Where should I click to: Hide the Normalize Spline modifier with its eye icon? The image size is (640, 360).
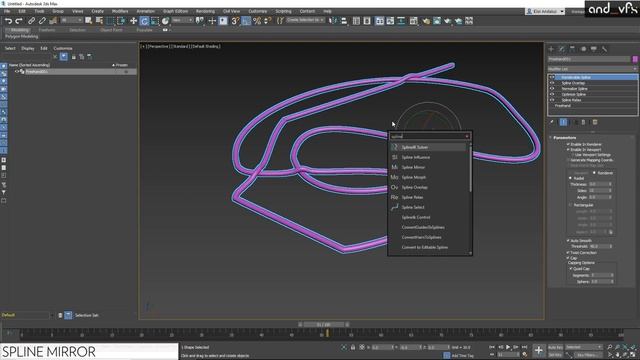[552, 89]
